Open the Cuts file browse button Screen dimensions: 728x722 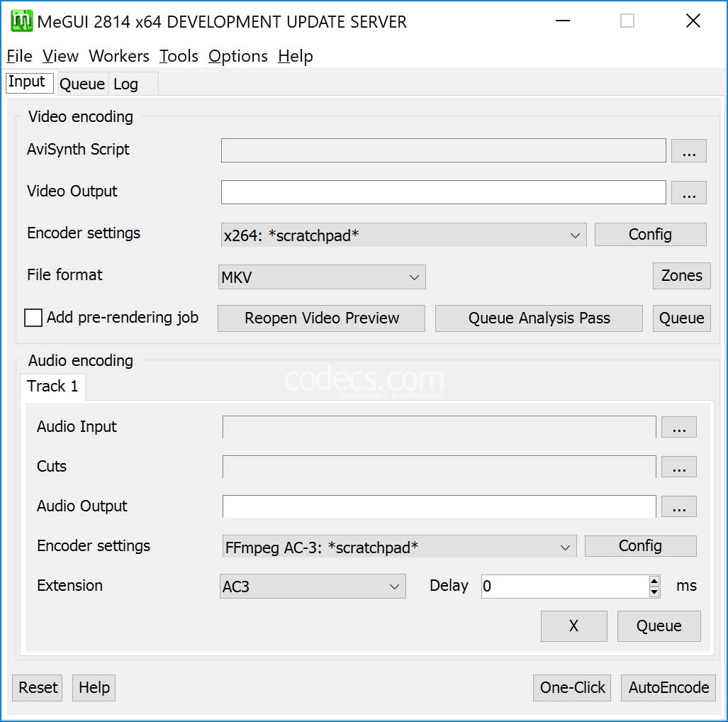679,467
